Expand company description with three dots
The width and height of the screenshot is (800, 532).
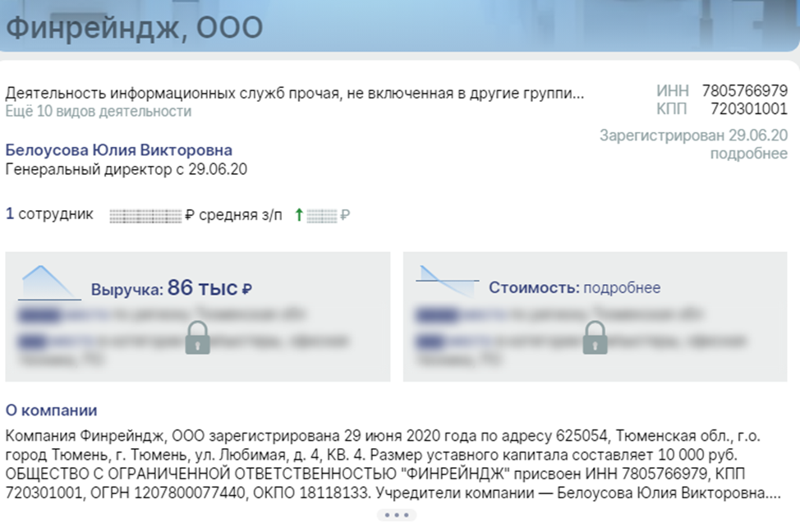[397, 515]
